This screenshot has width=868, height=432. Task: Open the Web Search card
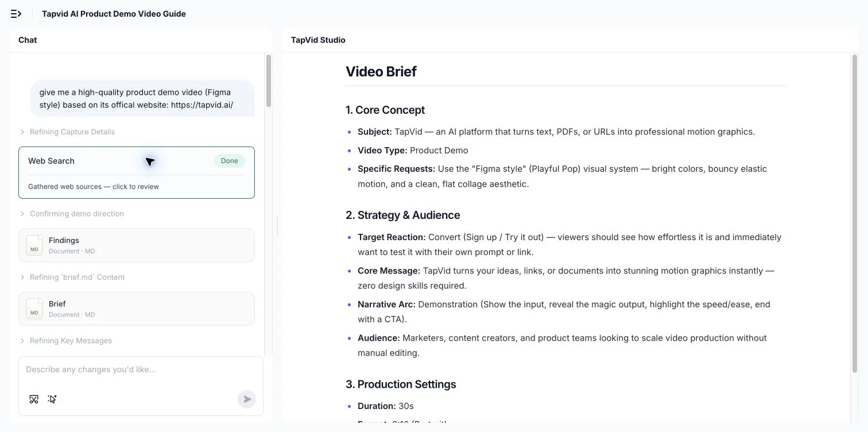pyautogui.click(x=137, y=173)
